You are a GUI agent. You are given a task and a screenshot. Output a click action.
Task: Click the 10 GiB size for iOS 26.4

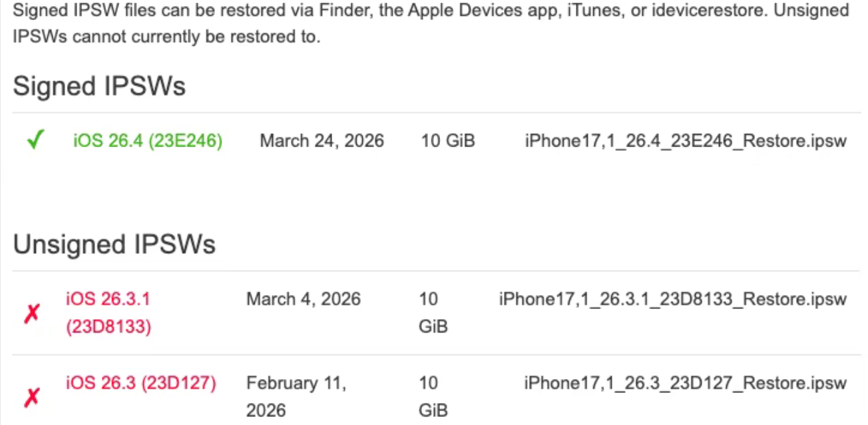coord(447,141)
